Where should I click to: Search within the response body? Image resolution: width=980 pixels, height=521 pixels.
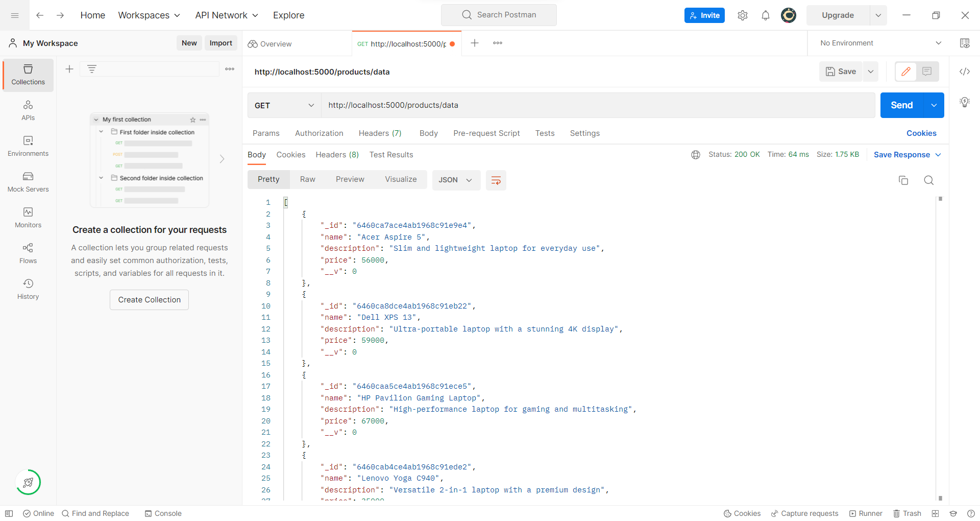pyautogui.click(x=929, y=180)
